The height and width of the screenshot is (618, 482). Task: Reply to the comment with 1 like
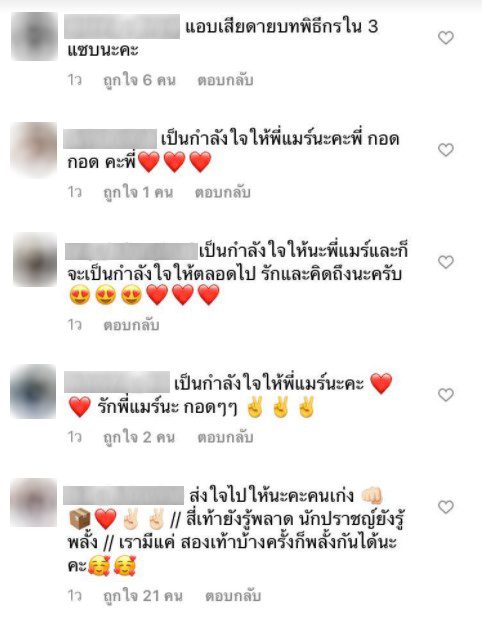(223, 192)
